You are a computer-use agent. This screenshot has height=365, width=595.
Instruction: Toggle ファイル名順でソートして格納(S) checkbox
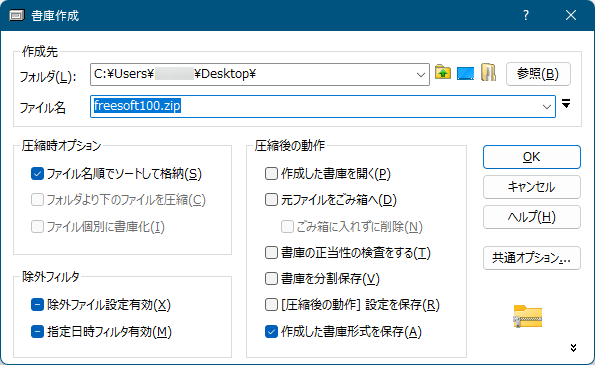(x=37, y=174)
